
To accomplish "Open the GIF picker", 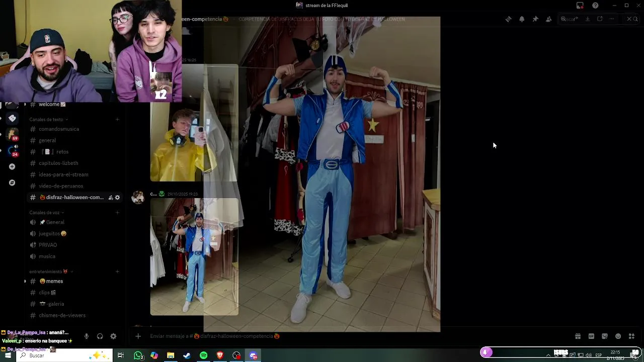I will [591, 336].
